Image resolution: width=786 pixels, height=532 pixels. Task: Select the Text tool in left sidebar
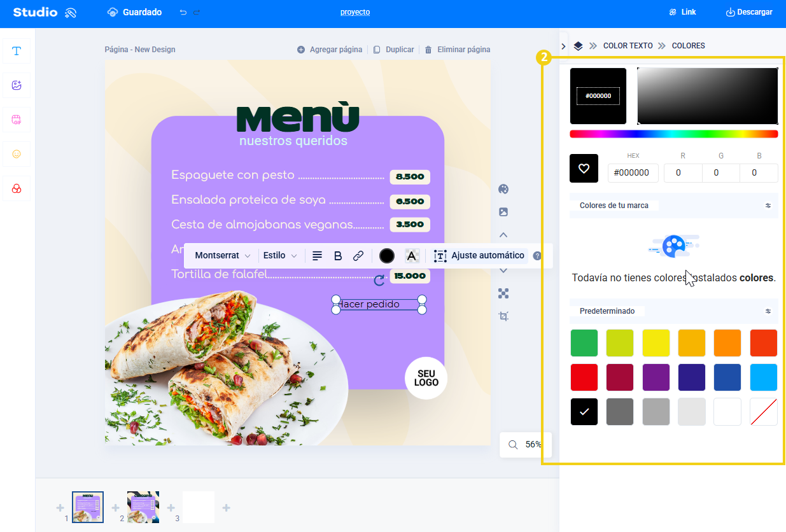point(17,51)
